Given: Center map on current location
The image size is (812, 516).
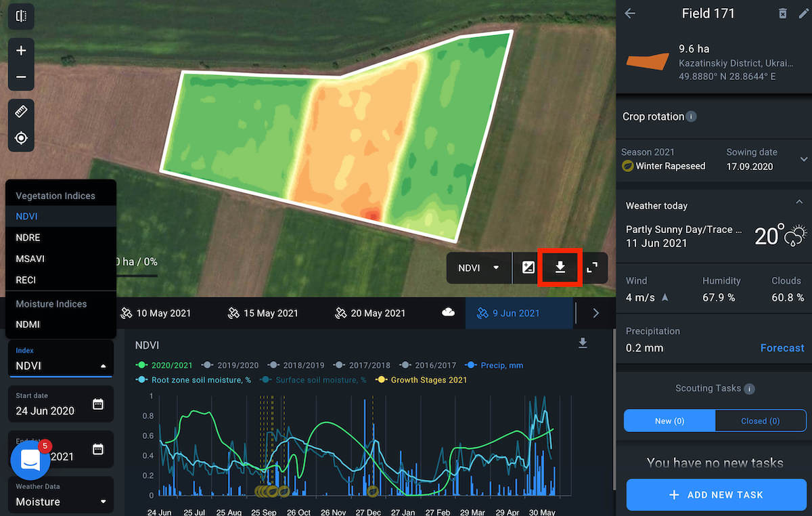Looking at the screenshot, I should point(21,138).
